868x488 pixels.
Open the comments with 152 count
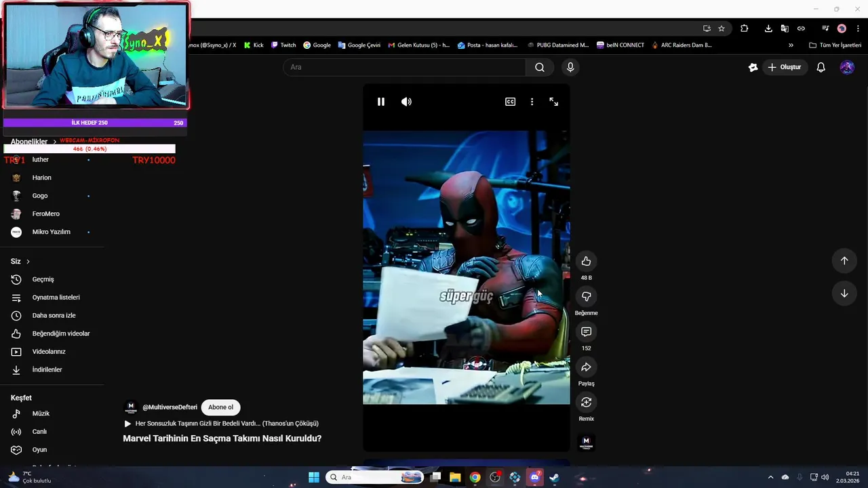[586, 332]
